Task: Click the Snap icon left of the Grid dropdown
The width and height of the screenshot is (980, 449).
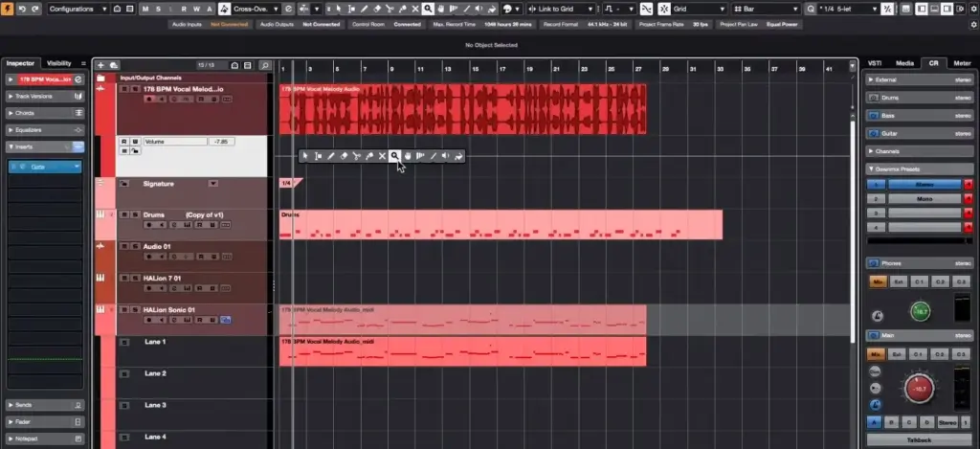Action: click(664, 9)
